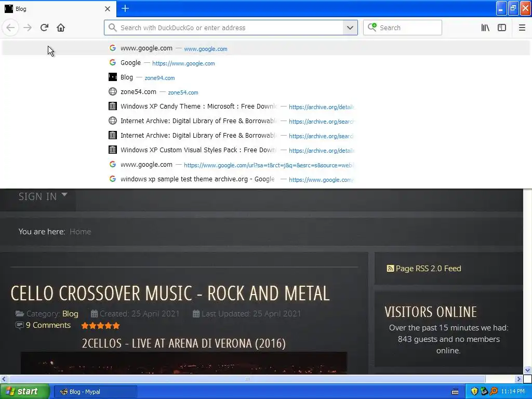This screenshot has height=399, width=532.
Task: Open the hamburger application menu
Action: 522,28
